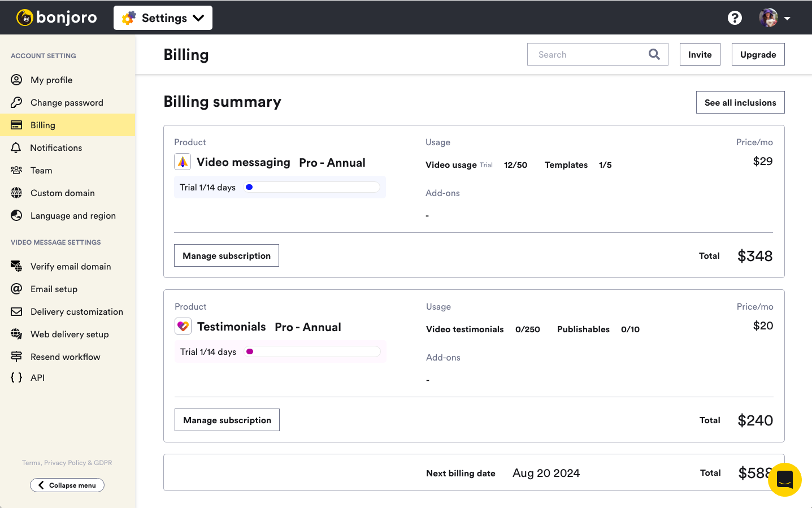This screenshot has width=812, height=508.
Task: Expand the account menu caret arrow
Action: tap(787, 18)
